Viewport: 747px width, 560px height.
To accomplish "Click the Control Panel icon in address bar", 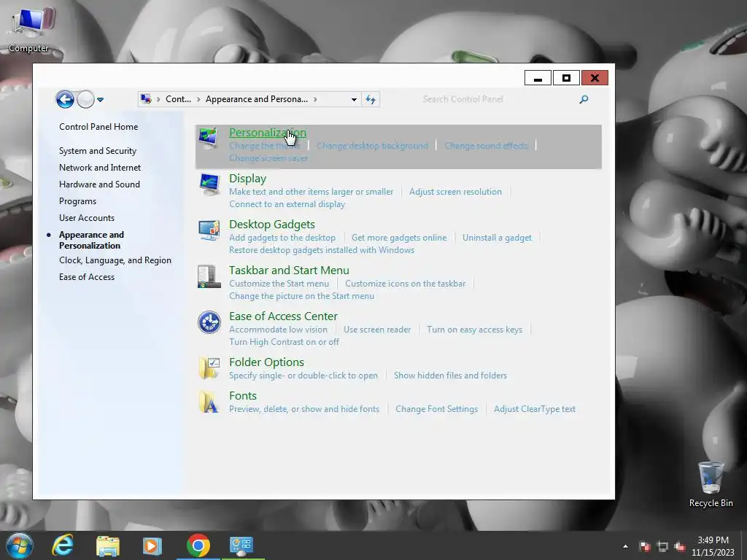I will click(146, 99).
